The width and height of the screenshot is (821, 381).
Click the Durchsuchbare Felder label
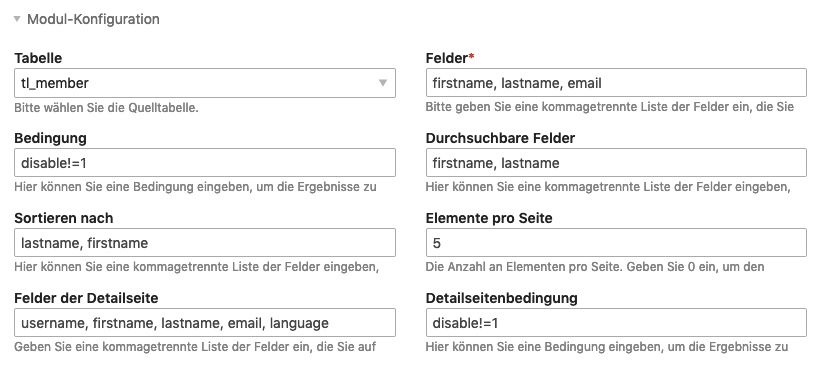coord(500,138)
